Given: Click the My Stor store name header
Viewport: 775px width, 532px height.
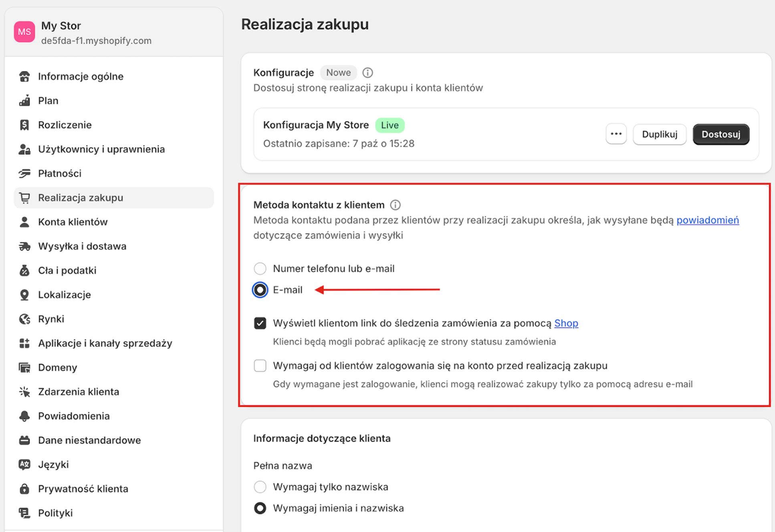Looking at the screenshot, I should pos(61,26).
